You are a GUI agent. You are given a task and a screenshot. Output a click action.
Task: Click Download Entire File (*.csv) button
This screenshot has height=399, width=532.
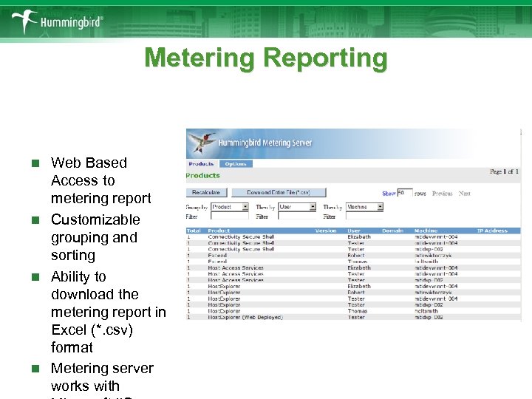[x=279, y=192]
